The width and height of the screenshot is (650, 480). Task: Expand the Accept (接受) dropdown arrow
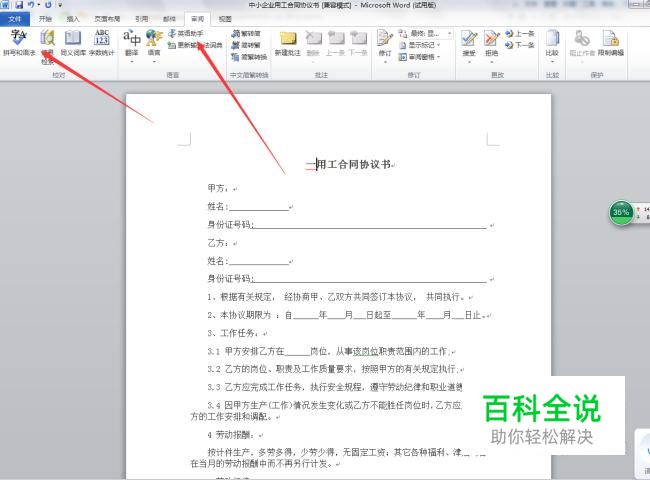coord(469,61)
